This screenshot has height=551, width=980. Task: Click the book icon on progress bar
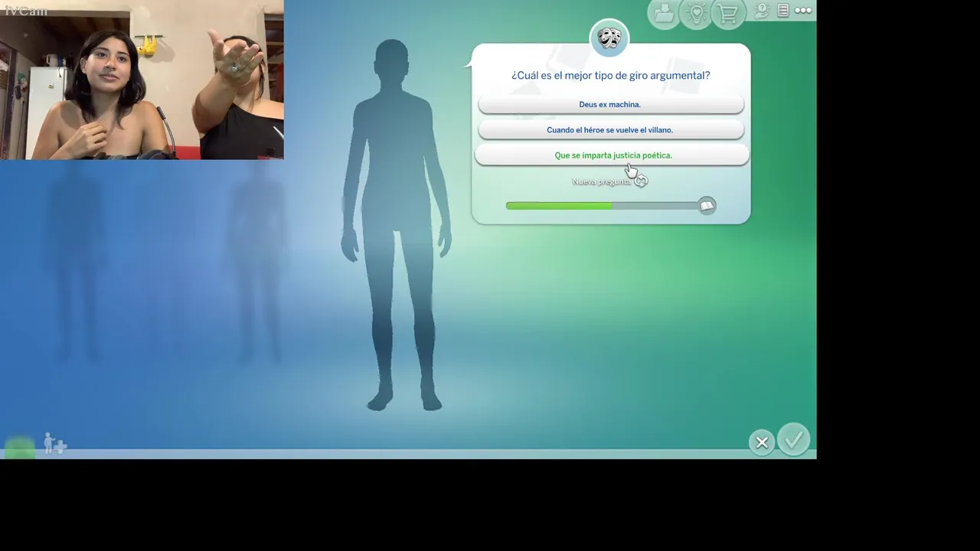point(707,205)
